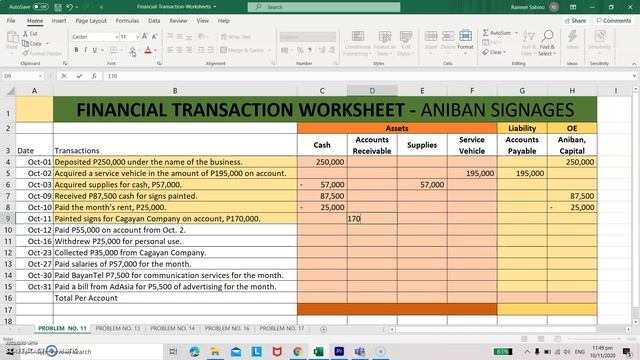Confirm entry with the checkmark button
This screenshot has width=640, height=360.
79,76
